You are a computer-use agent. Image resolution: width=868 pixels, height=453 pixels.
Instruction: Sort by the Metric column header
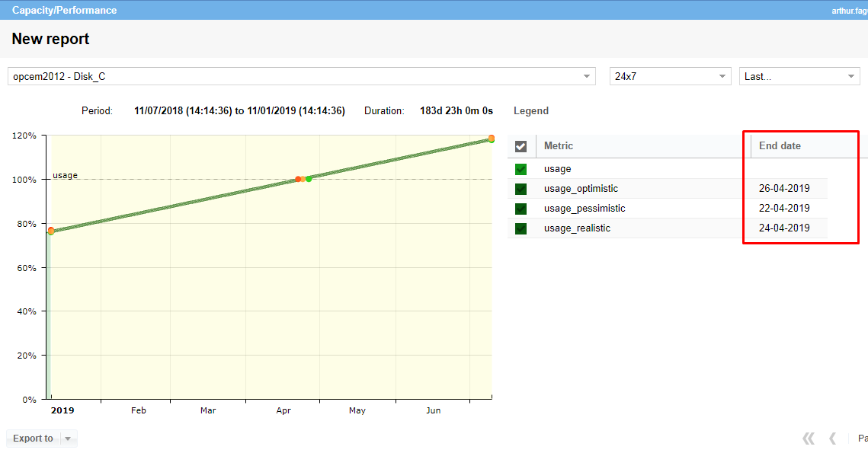coord(559,146)
